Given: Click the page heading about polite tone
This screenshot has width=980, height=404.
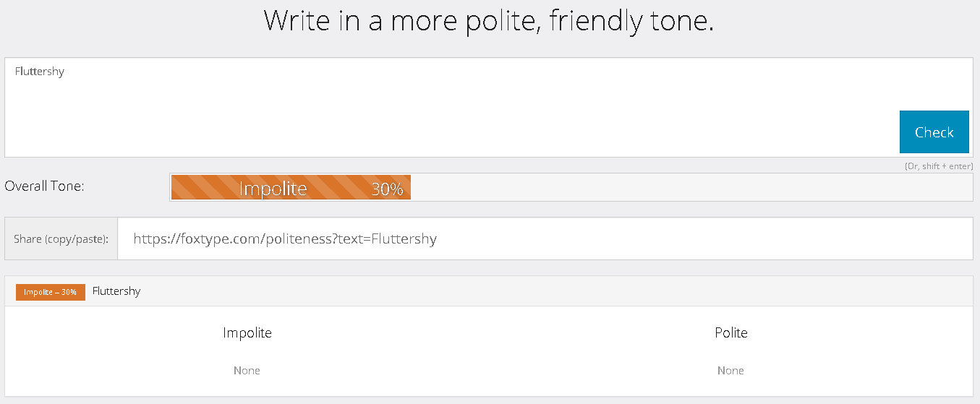Looking at the screenshot, I should point(489,20).
